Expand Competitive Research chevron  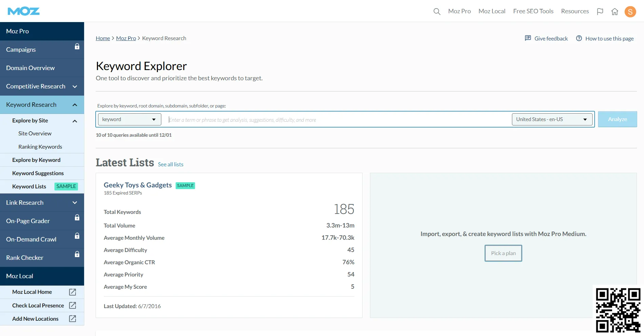(x=75, y=86)
